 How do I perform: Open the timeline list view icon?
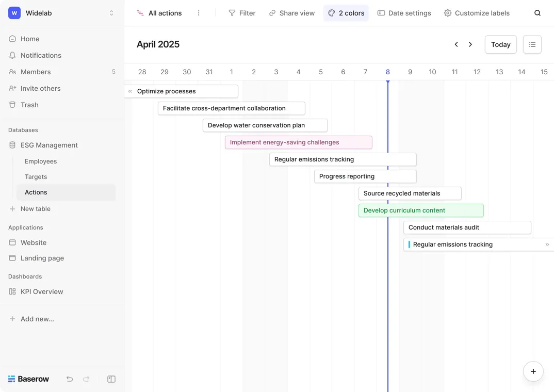click(x=532, y=44)
